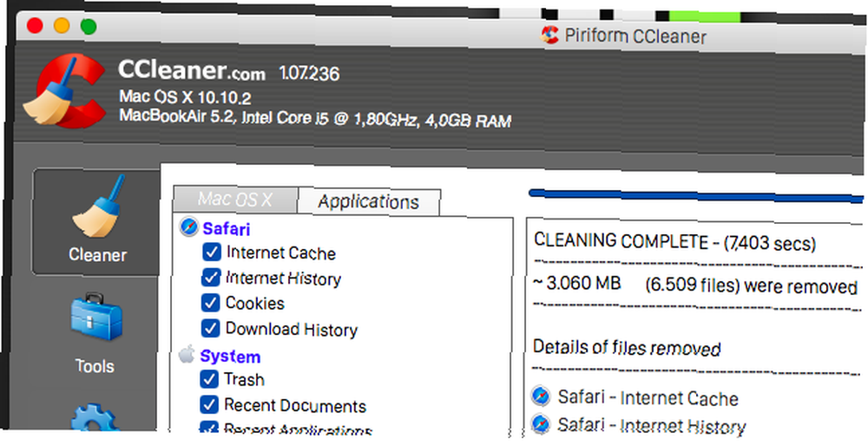Uncheck the Trash checkbox
This screenshot has height=446, width=868.
click(208, 379)
